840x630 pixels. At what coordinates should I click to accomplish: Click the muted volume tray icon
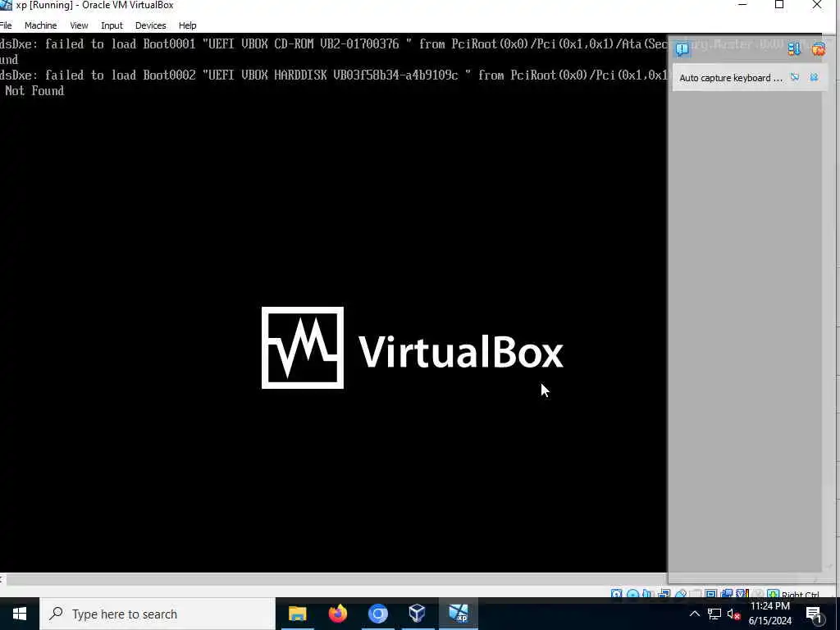tap(734, 614)
